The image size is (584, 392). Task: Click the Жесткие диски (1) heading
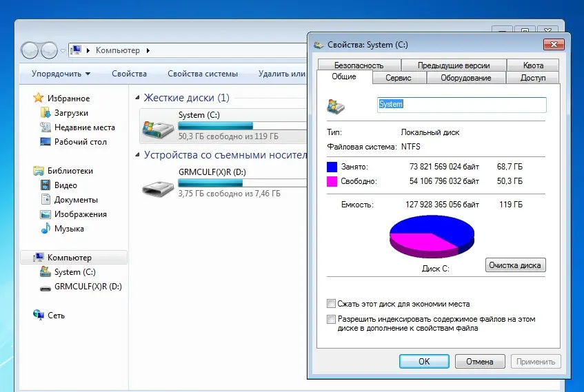click(187, 98)
